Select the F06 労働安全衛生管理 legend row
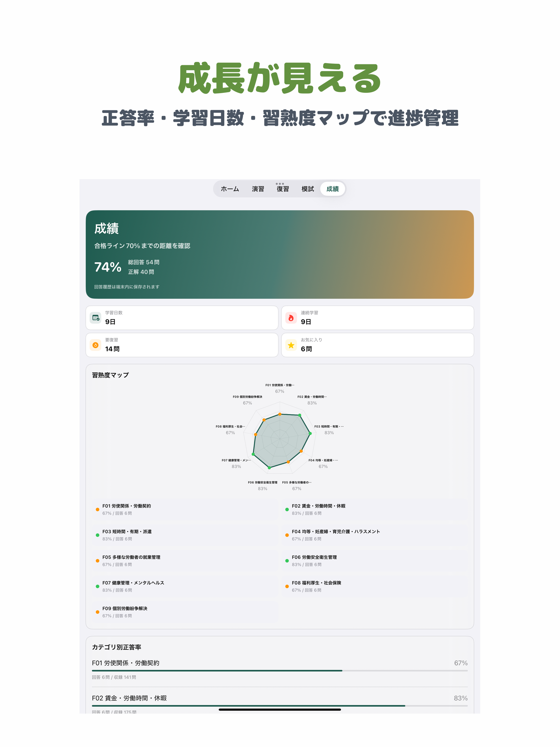 (375, 561)
